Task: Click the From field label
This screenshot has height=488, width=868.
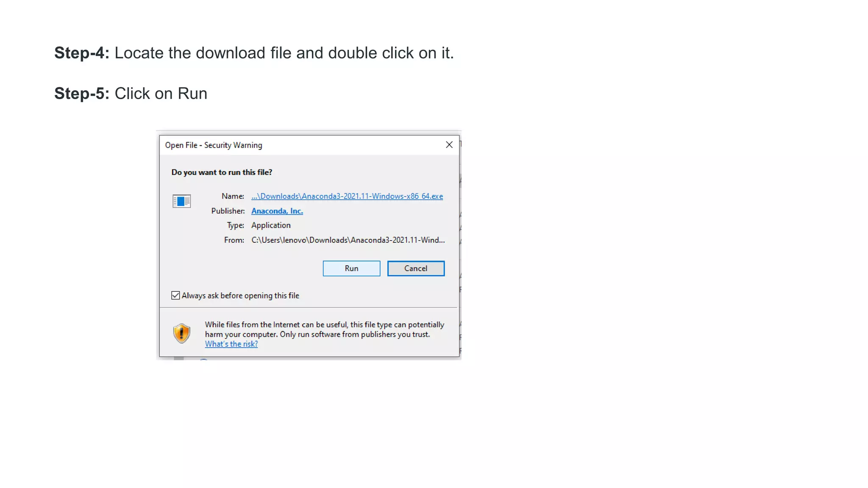Action: (x=234, y=240)
